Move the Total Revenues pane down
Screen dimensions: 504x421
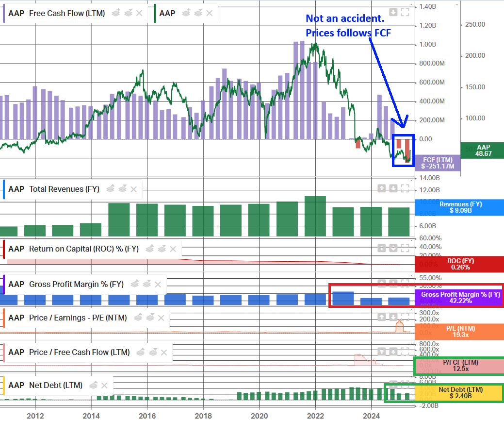pyautogui.click(x=393, y=188)
